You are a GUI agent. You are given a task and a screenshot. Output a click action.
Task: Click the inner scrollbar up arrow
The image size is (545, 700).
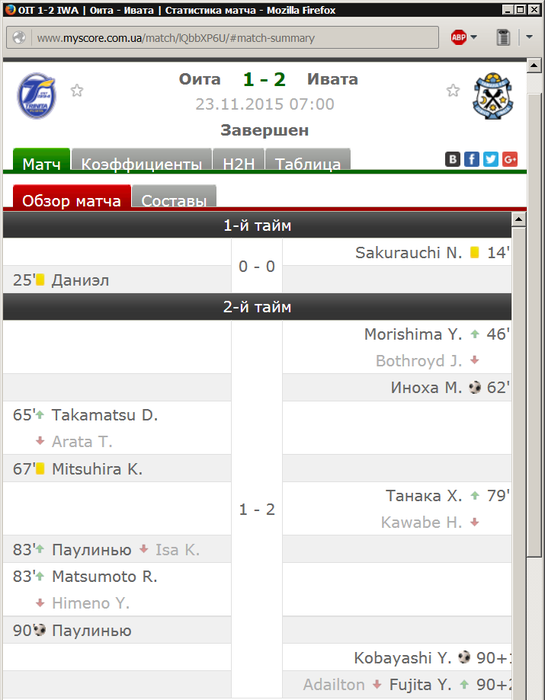click(x=518, y=219)
